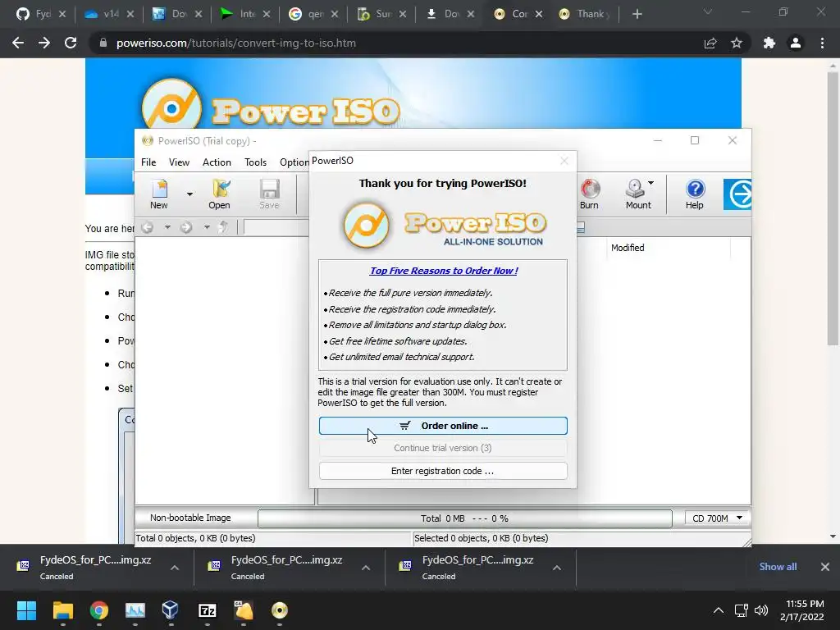Open File Explorer from the taskbar
840x630 pixels.
pos(62,610)
